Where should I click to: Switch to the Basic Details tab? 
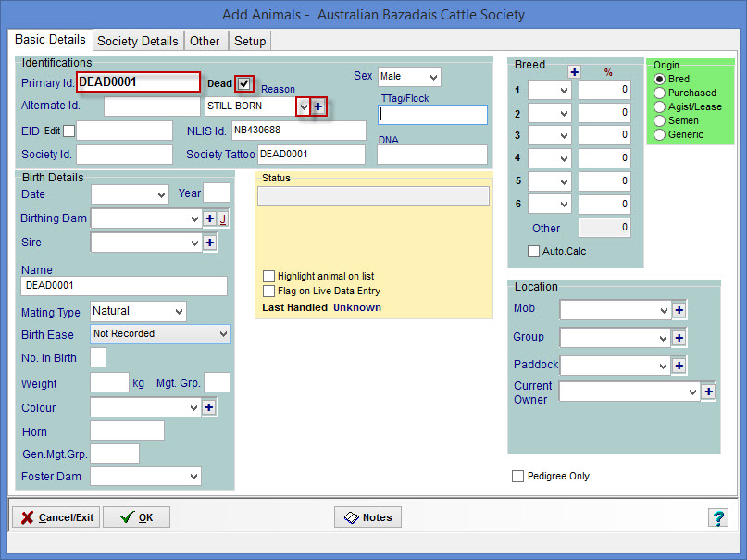(x=50, y=40)
